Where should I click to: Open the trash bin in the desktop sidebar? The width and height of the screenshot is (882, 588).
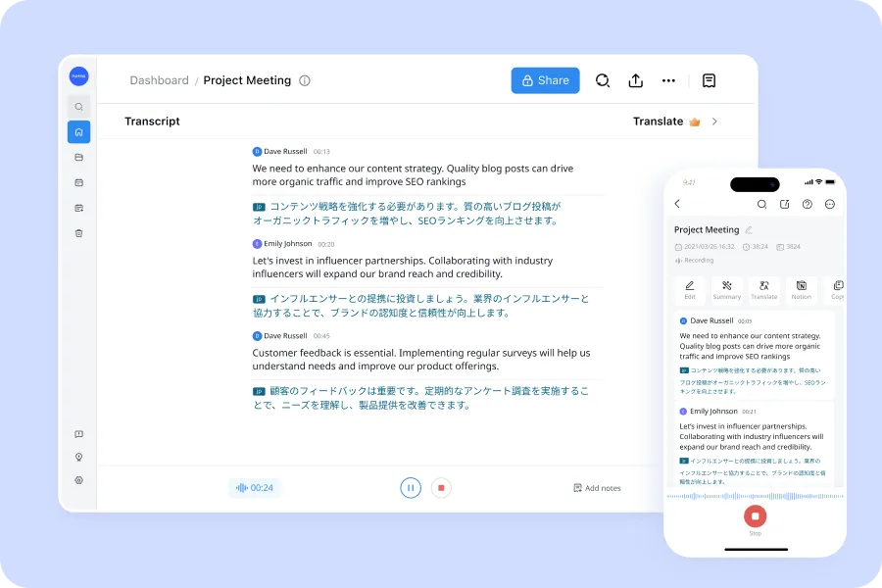point(78,233)
